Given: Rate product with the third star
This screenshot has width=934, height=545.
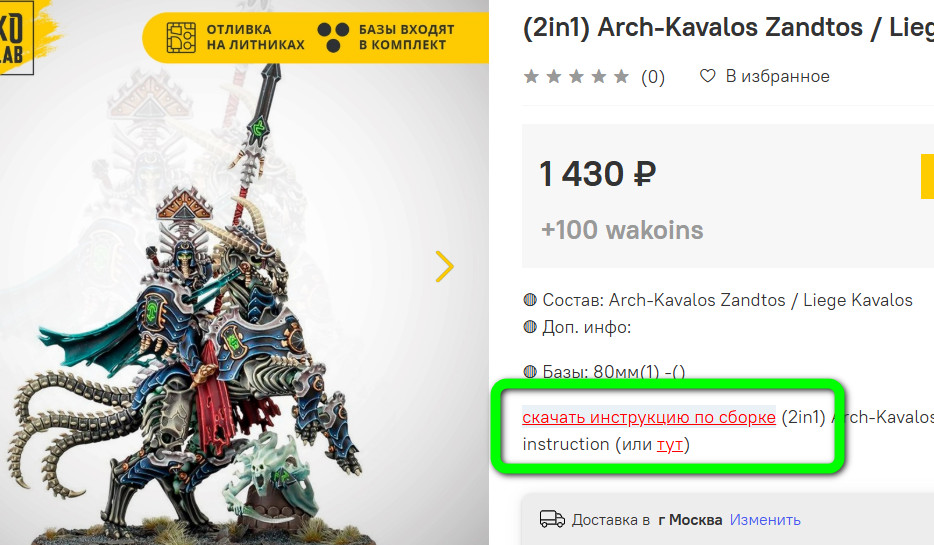Looking at the screenshot, I should point(577,76).
